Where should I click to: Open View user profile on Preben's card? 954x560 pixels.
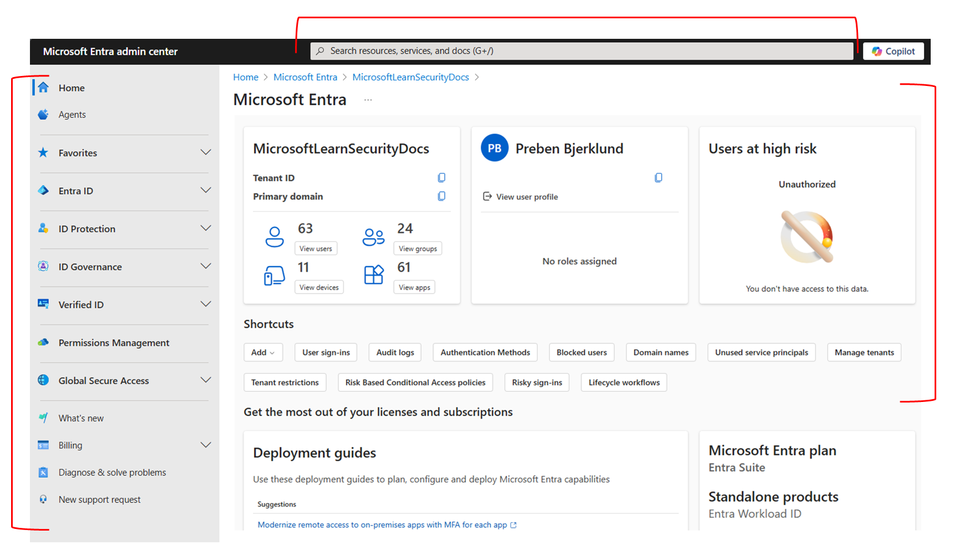[526, 196]
